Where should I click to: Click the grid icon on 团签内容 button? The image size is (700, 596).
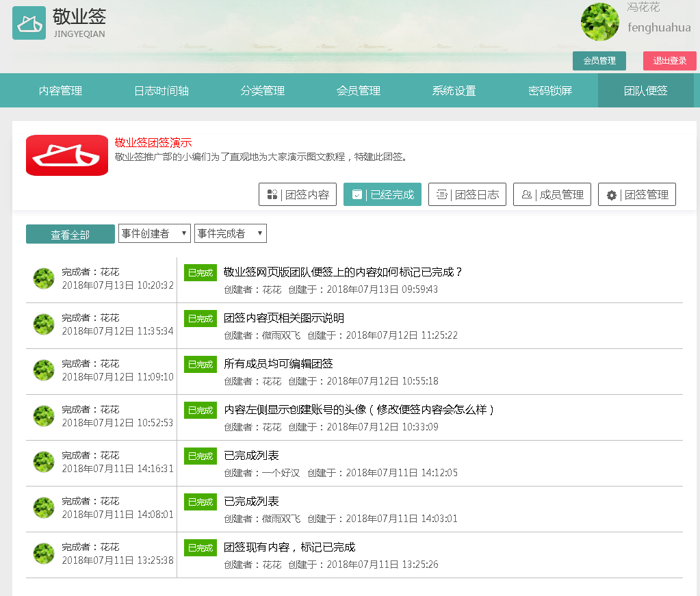pyautogui.click(x=272, y=194)
